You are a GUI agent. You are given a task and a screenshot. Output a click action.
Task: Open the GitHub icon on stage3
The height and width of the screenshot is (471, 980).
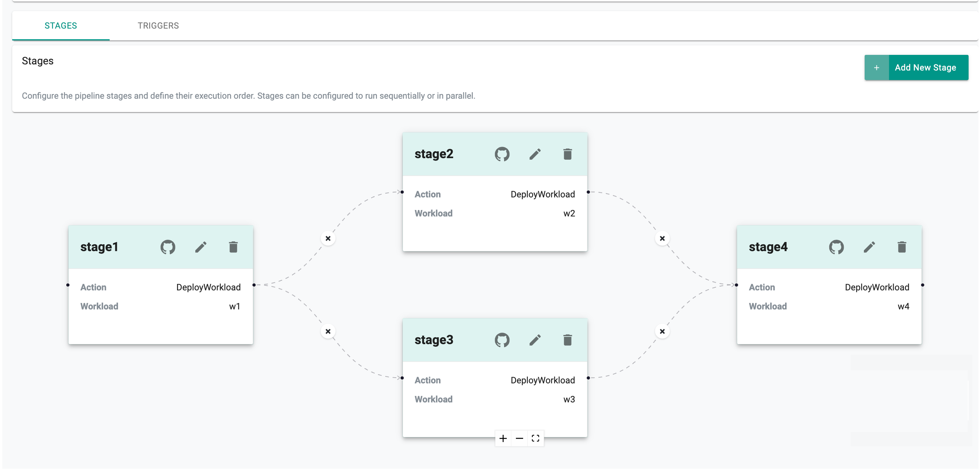click(502, 340)
